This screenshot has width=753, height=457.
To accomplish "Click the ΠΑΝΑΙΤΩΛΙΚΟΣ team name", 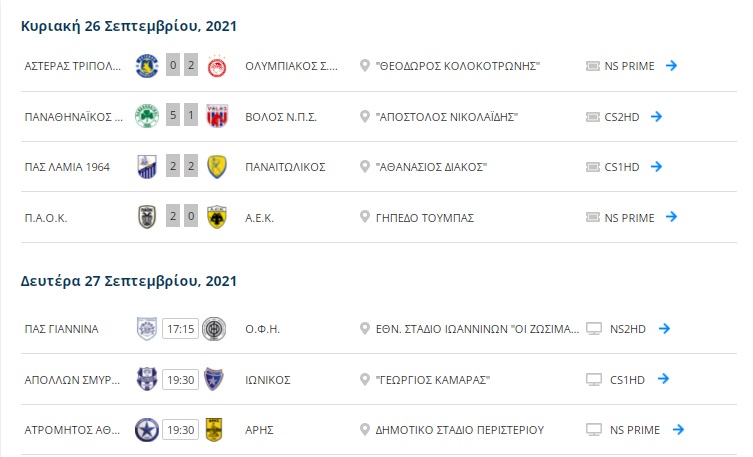I will click(285, 167).
